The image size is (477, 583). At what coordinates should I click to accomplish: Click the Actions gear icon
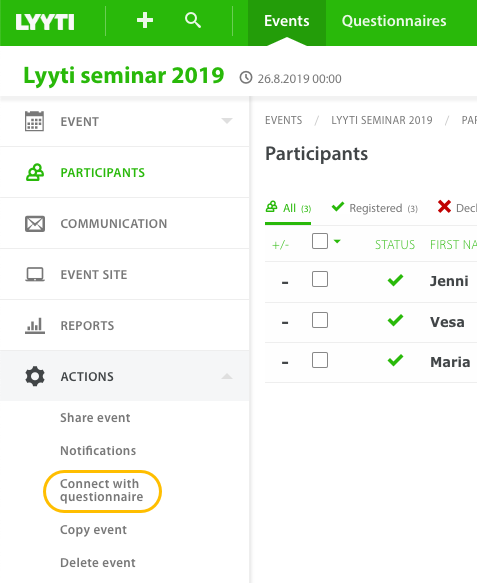35,376
